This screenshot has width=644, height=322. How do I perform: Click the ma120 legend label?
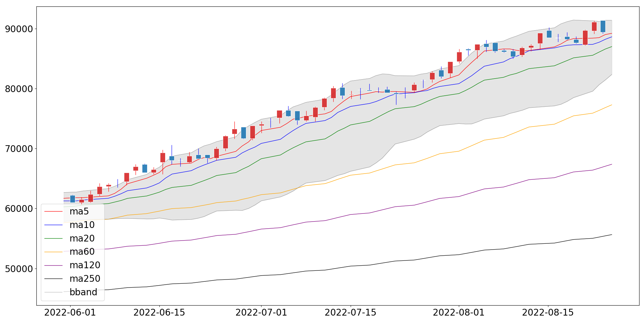point(85,265)
